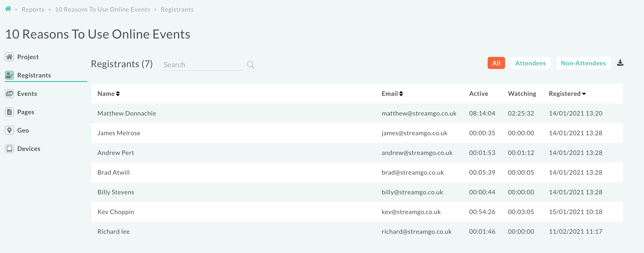The height and width of the screenshot is (253, 644).
Task: Open '10 Reasons To Use Online Events' breadcrumb
Action: pyautogui.click(x=102, y=9)
